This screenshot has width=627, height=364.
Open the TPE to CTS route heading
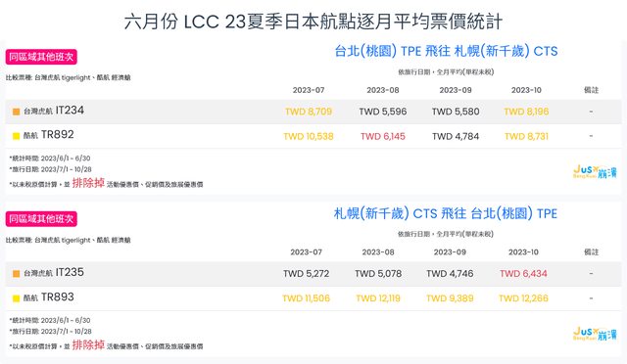point(446,51)
